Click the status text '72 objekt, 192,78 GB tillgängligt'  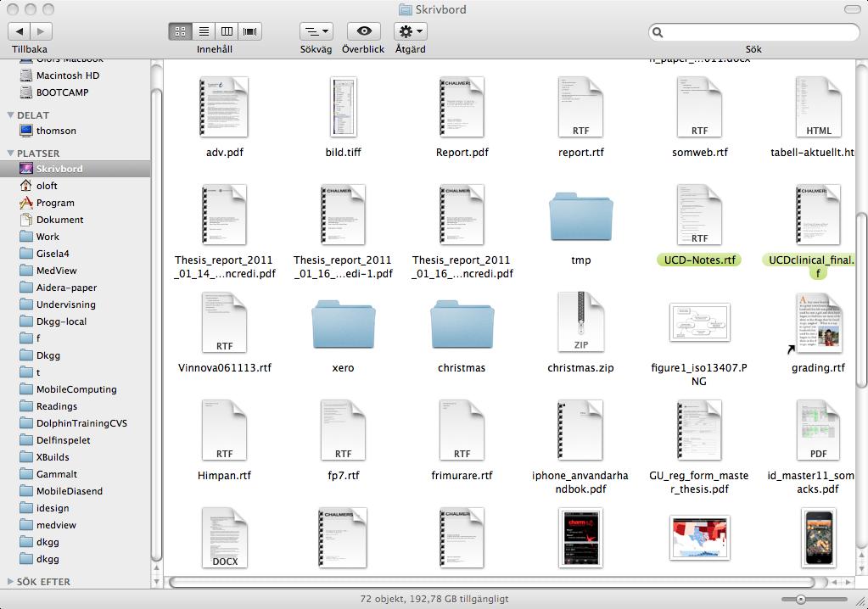tap(434, 599)
